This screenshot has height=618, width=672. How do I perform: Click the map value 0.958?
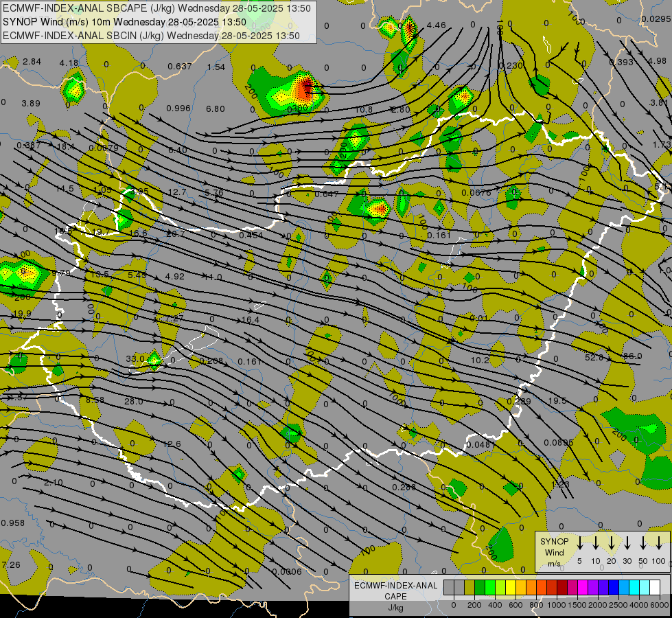pyautogui.click(x=13, y=523)
